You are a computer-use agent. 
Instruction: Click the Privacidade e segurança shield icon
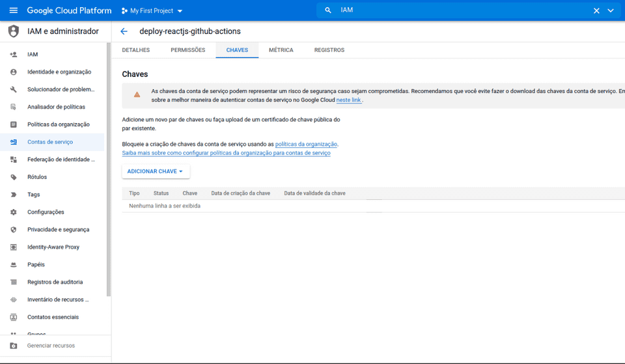(x=14, y=230)
